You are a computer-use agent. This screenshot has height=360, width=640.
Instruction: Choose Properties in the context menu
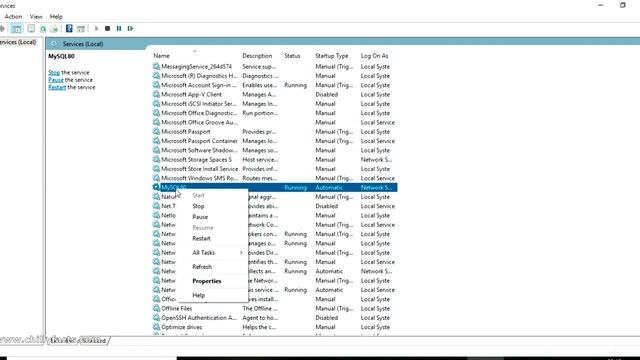[207, 281]
